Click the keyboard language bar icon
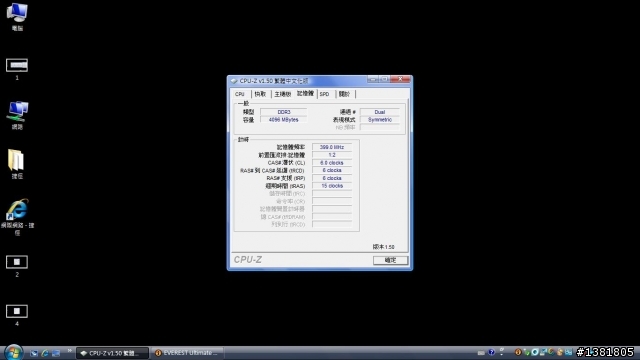The width and height of the screenshot is (640, 360). coord(481,353)
